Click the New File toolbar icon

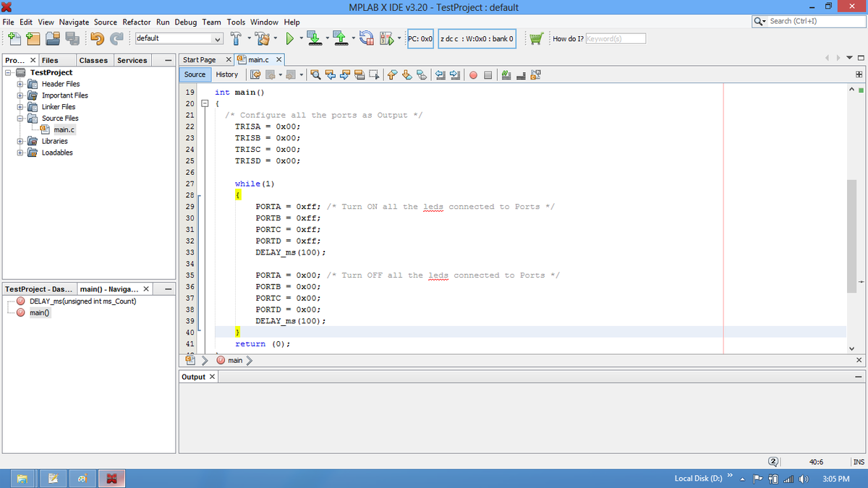pyautogui.click(x=15, y=38)
